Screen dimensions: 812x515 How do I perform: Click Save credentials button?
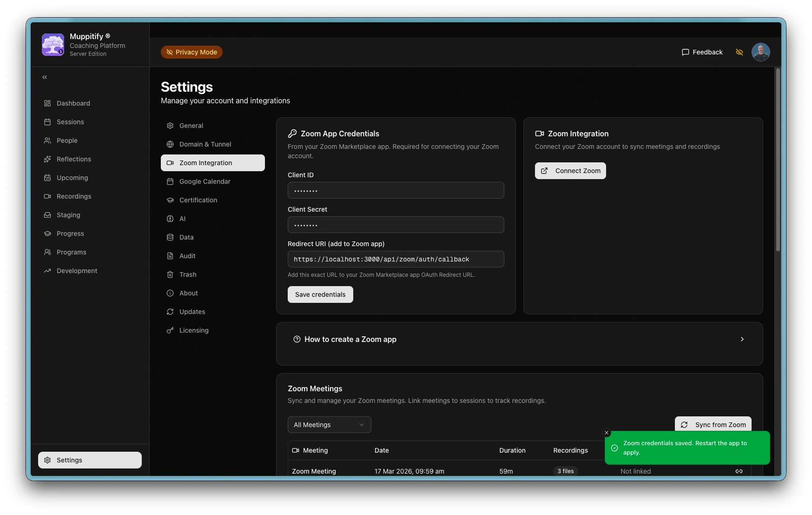pos(320,294)
